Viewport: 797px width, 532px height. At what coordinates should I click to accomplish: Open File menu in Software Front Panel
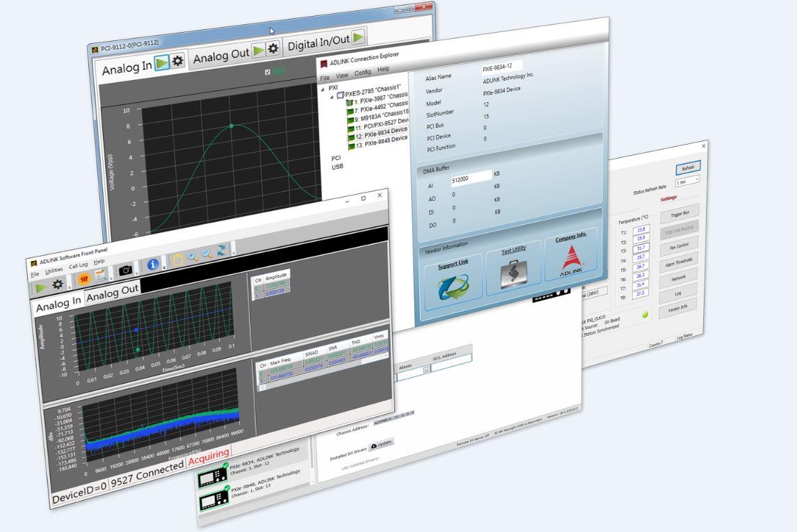pyautogui.click(x=35, y=275)
